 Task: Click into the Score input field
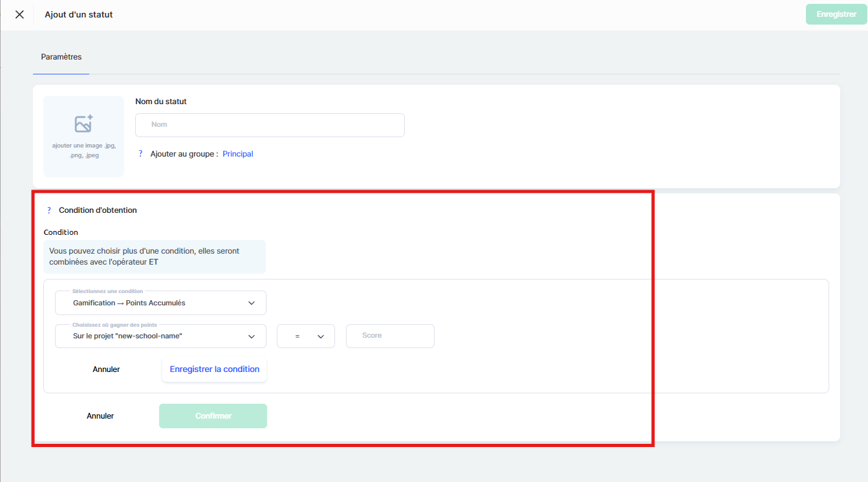click(x=390, y=336)
